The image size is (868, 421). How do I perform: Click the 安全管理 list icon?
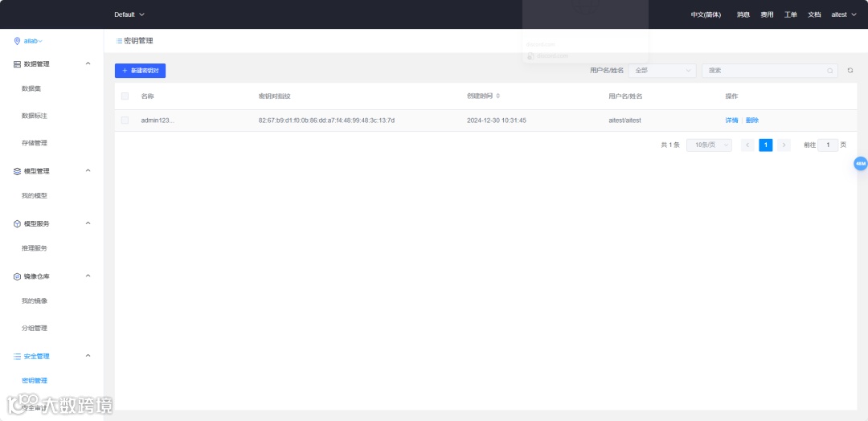pos(17,356)
